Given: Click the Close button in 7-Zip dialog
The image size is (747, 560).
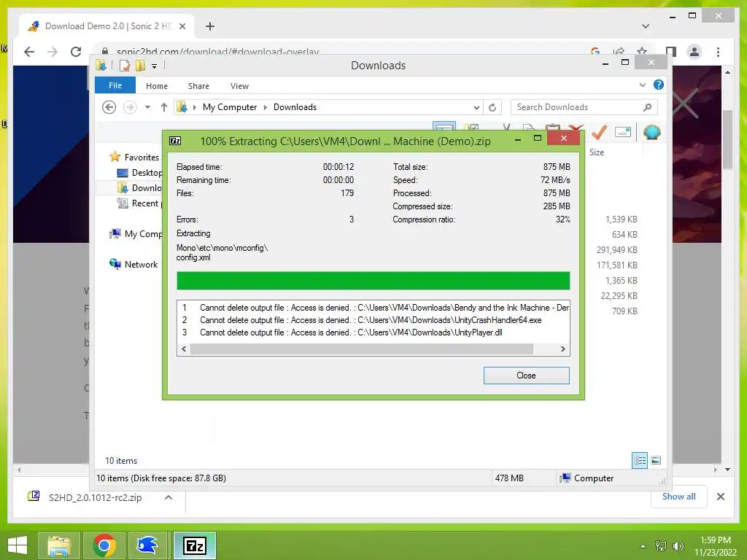Looking at the screenshot, I should tap(526, 376).
